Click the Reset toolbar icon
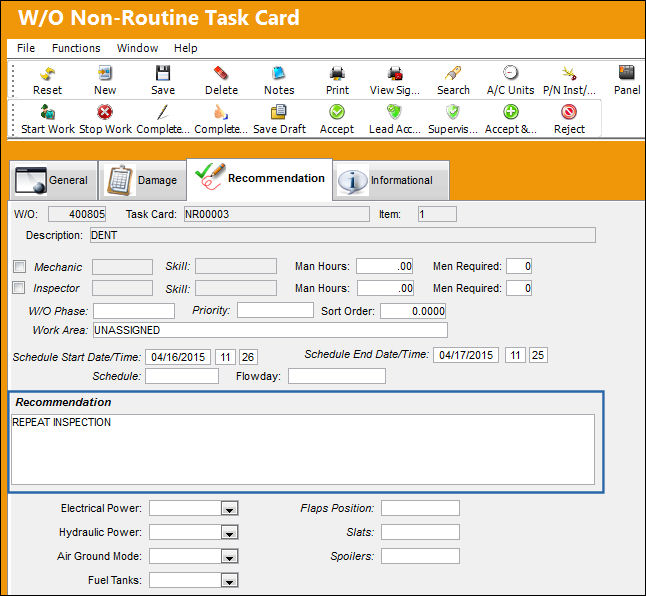The width and height of the screenshot is (646, 596). pos(47,74)
